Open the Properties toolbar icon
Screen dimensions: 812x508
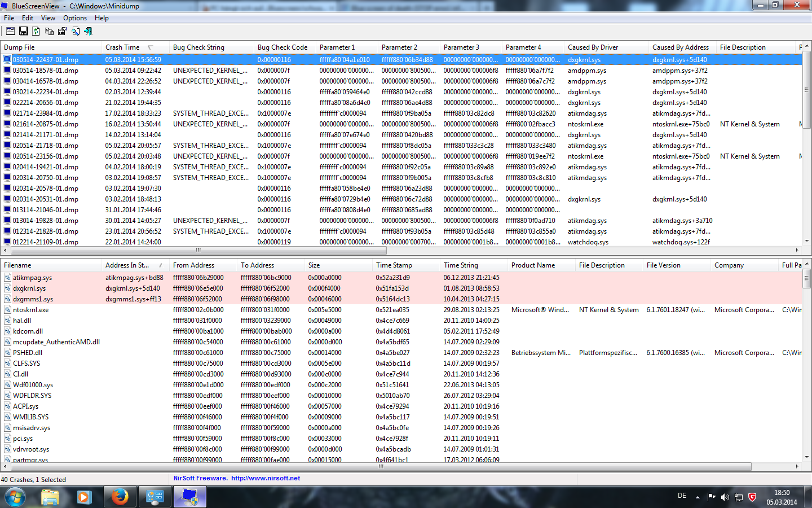(62, 31)
